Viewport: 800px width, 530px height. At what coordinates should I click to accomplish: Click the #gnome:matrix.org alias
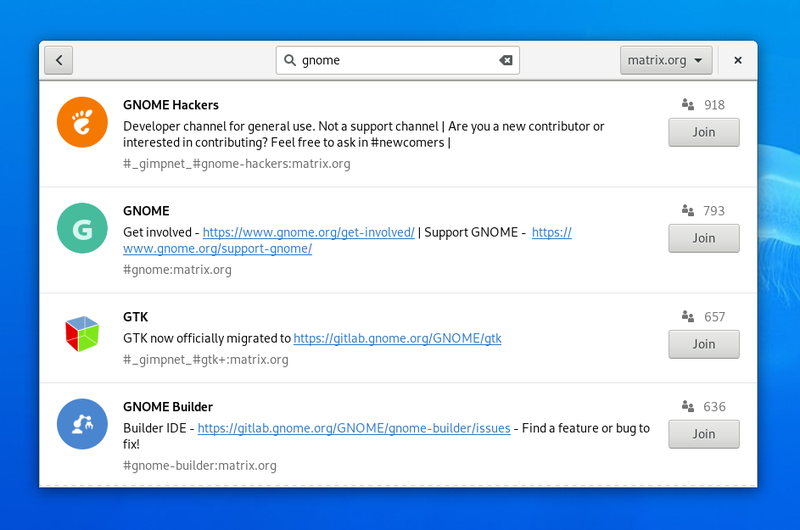(177, 269)
